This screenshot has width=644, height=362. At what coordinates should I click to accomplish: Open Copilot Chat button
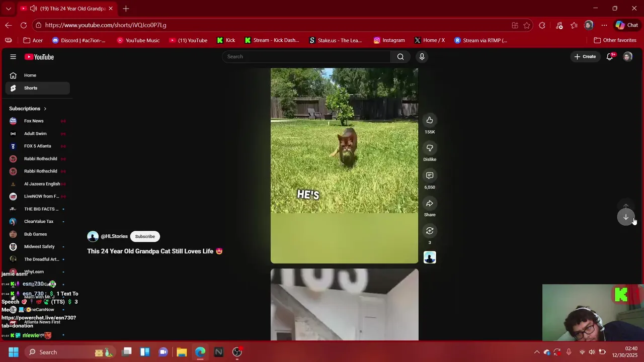point(626,25)
